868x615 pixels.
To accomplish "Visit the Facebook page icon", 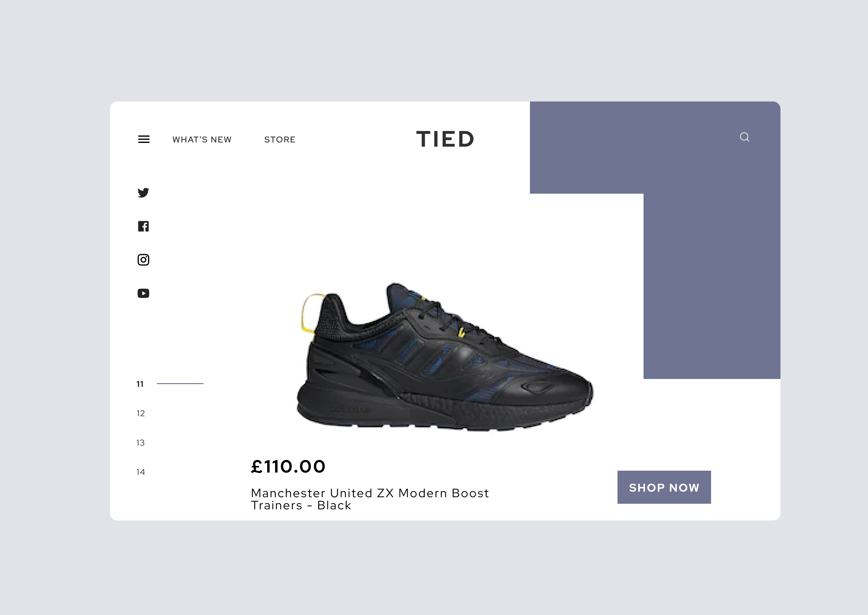I will click(143, 226).
